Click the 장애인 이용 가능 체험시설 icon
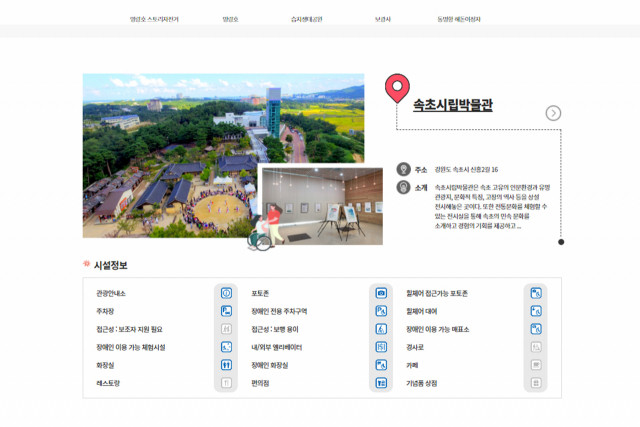Image resolution: width=640 pixels, height=427 pixels. [x=226, y=347]
